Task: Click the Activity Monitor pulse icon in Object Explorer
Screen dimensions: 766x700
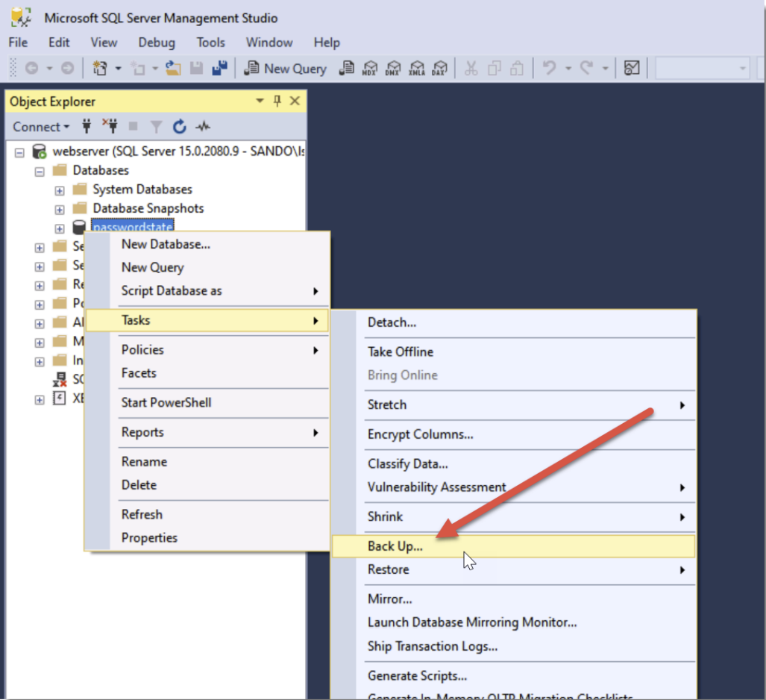Action: click(203, 127)
